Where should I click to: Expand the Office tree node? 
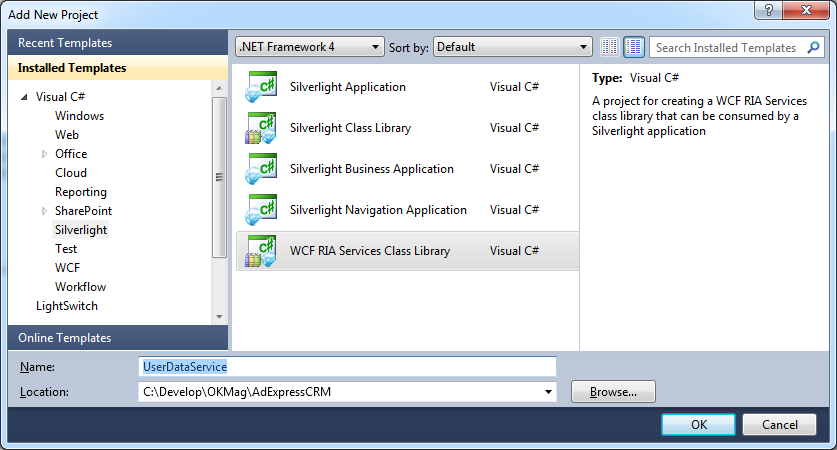tap(44, 154)
